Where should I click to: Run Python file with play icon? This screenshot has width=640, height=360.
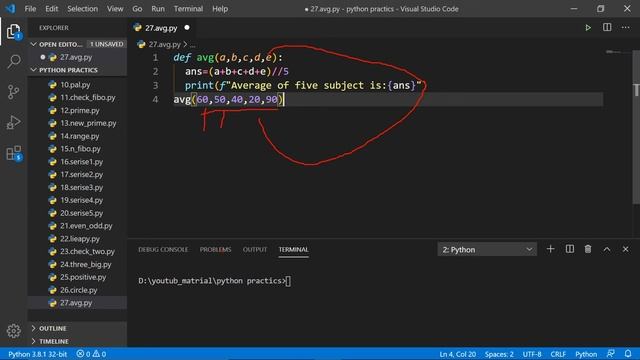point(588,28)
